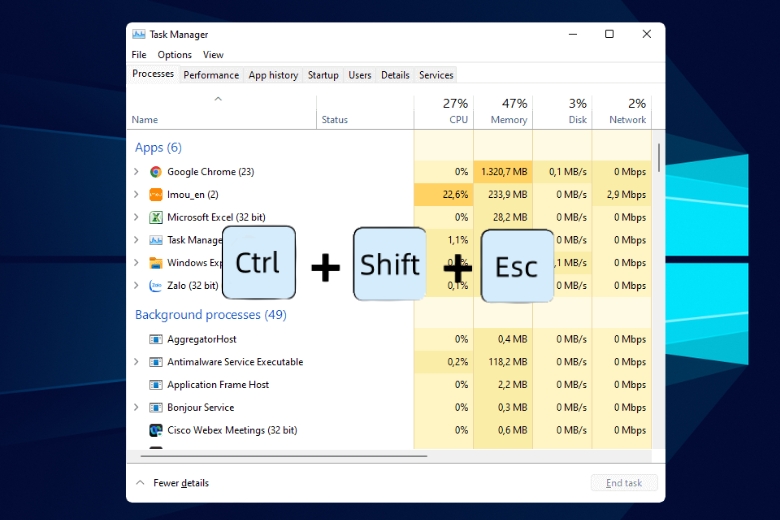Open the View menu
This screenshot has height=520, width=780.
(x=213, y=55)
